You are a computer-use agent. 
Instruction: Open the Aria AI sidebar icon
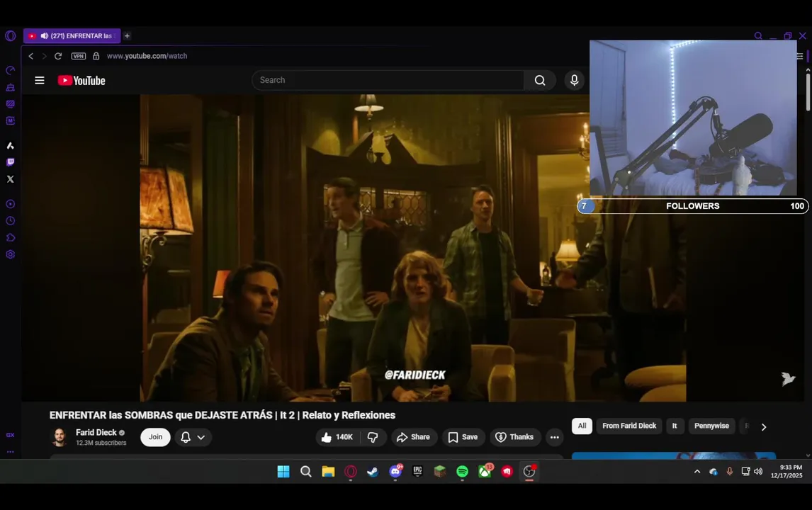[x=11, y=145]
